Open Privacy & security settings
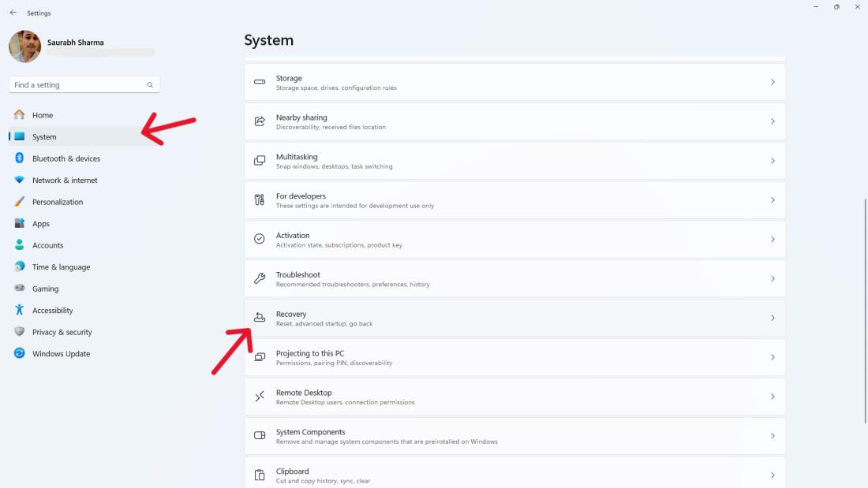This screenshot has width=868, height=488. (x=62, y=332)
